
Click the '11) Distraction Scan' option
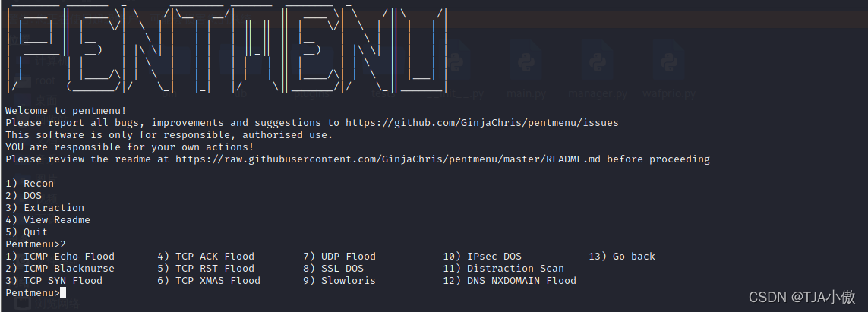click(x=503, y=268)
